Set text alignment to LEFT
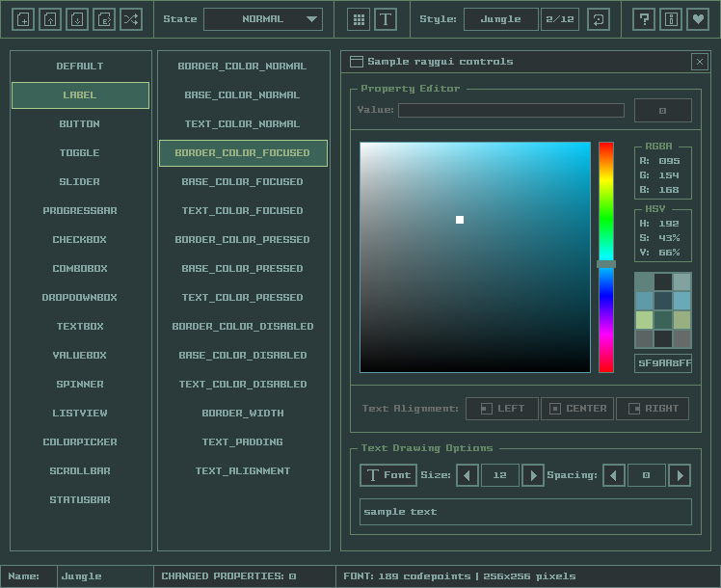This screenshot has width=721, height=588. pos(502,409)
